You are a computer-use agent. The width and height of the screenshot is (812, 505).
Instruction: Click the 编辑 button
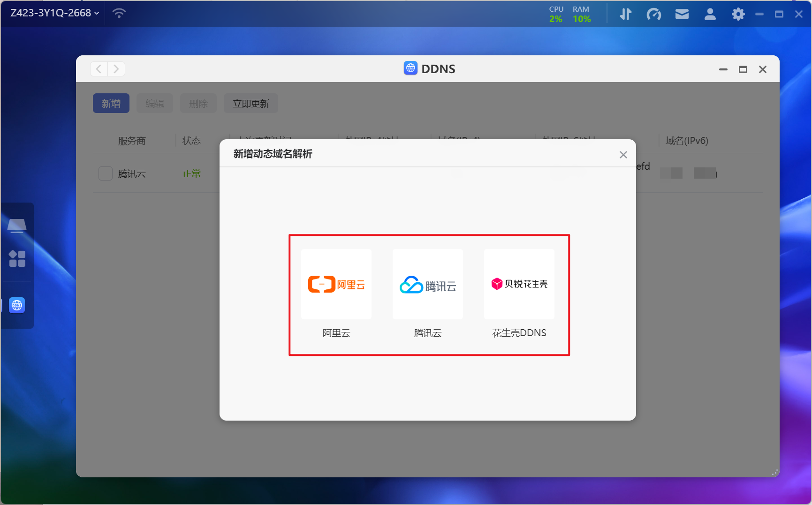pos(155,103)
